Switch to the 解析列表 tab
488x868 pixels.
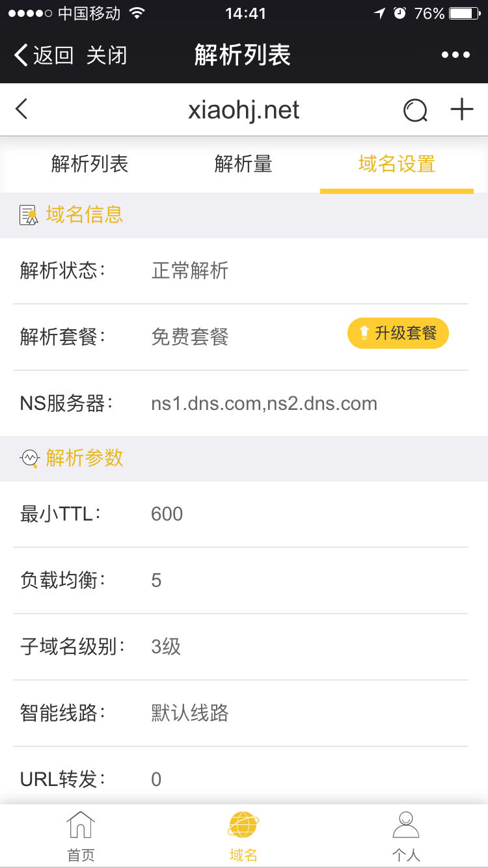coord(90,165)
